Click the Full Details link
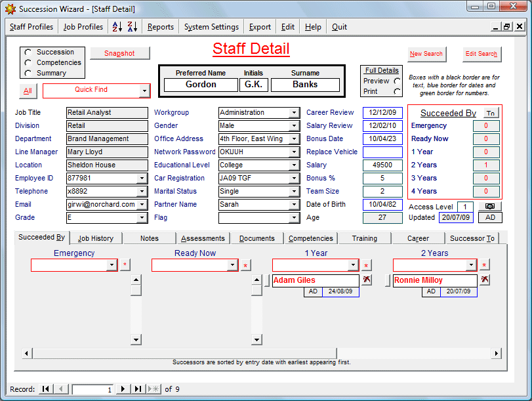 (x=382, y=70)
